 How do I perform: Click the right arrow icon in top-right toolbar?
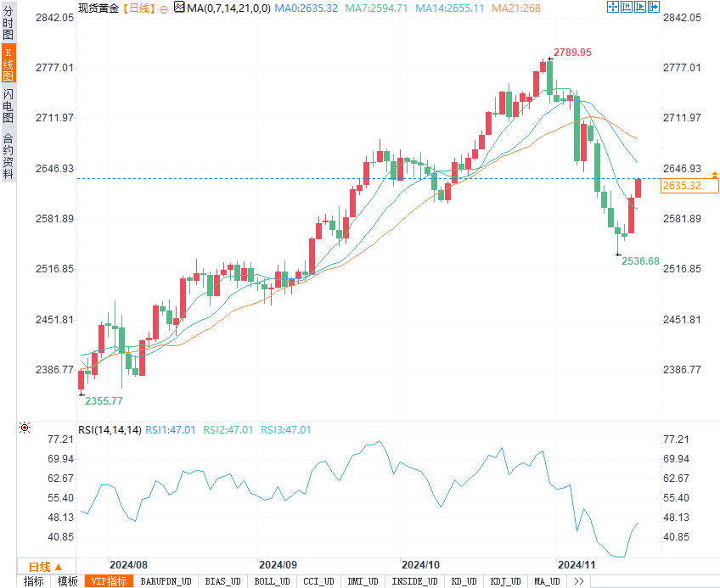tap(640, 8)
